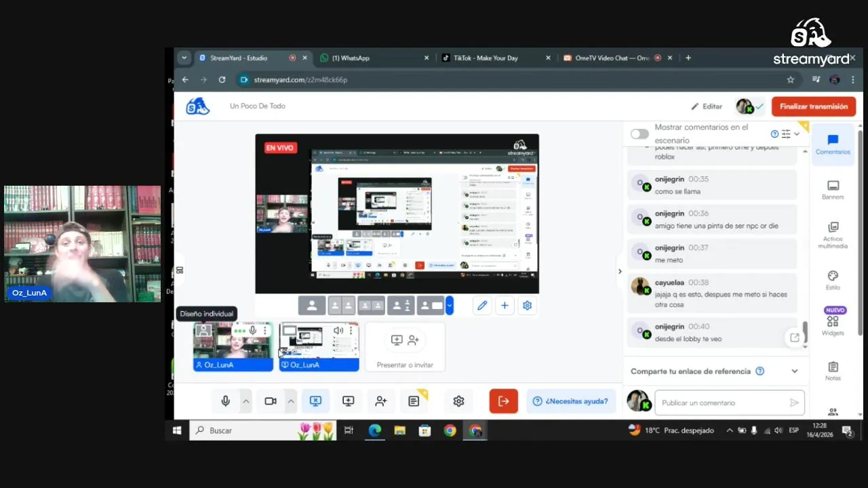Open the pencil edit layouts tool
This screenshot has width=868, height=488.
click(482, 306)
